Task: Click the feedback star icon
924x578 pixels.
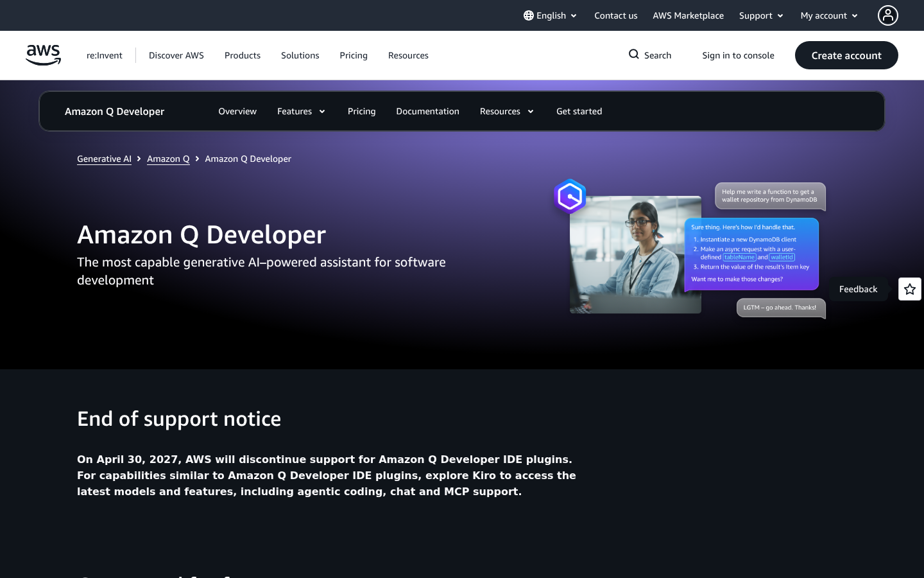Action: (910, 289)
